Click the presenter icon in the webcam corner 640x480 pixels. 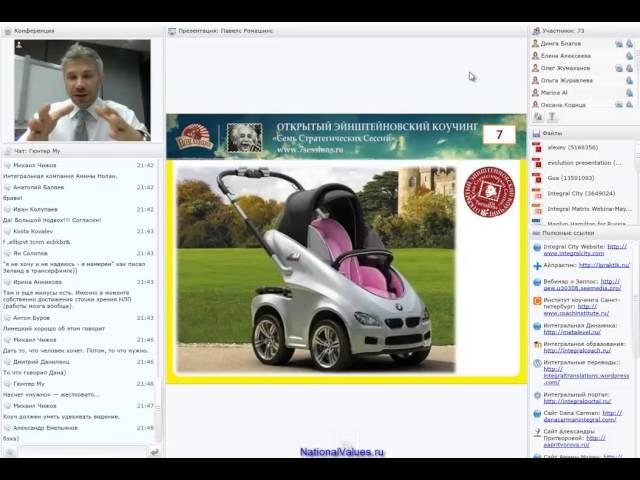19,45
